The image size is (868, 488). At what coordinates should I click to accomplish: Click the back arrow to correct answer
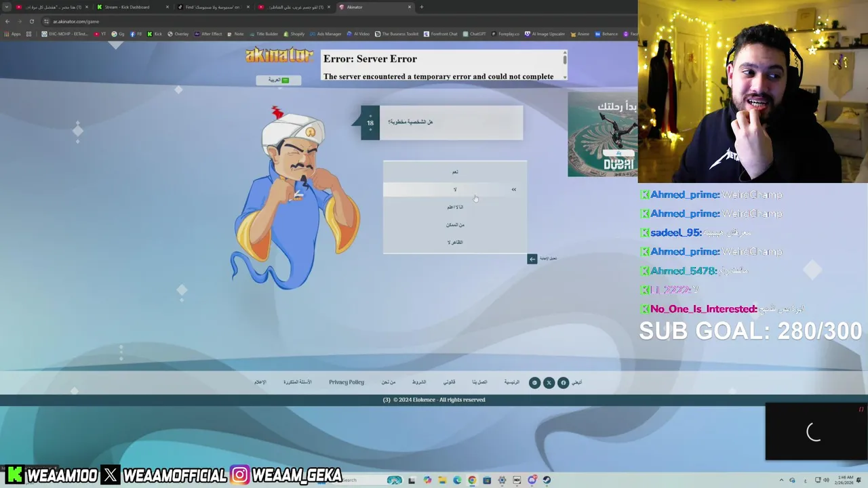click(532, 259)
